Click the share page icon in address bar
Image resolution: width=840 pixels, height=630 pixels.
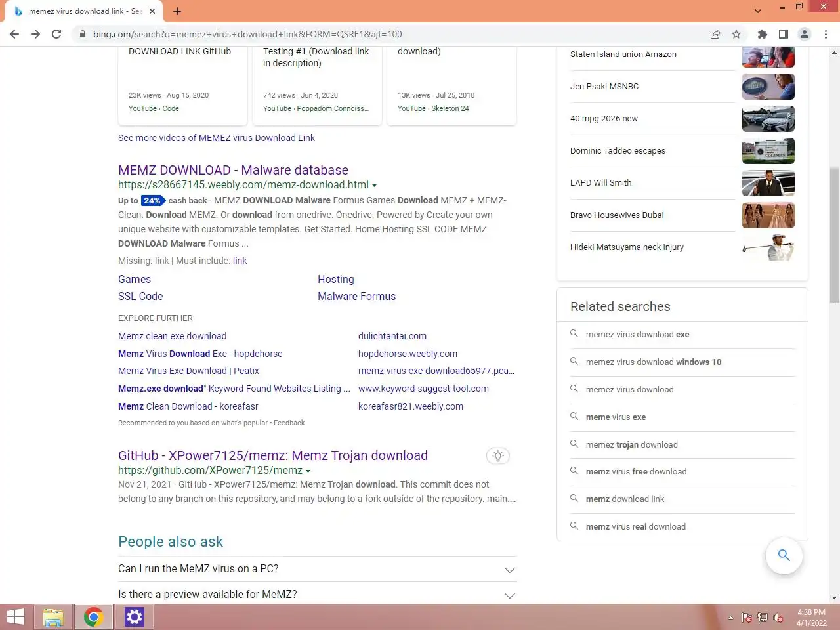coord(715,34)
